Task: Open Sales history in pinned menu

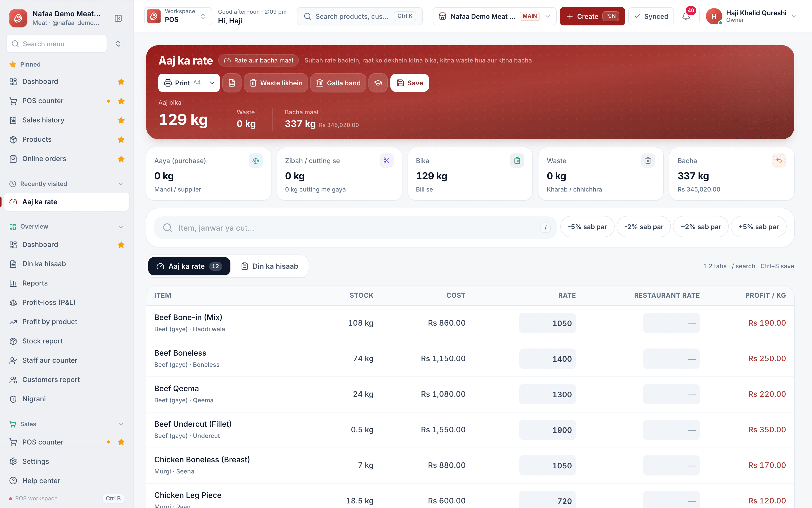Action: (x=66, y=120)
